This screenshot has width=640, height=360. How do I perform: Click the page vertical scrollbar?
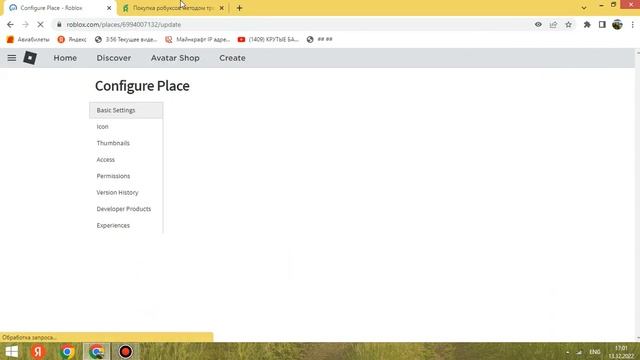tap(638, 196)
